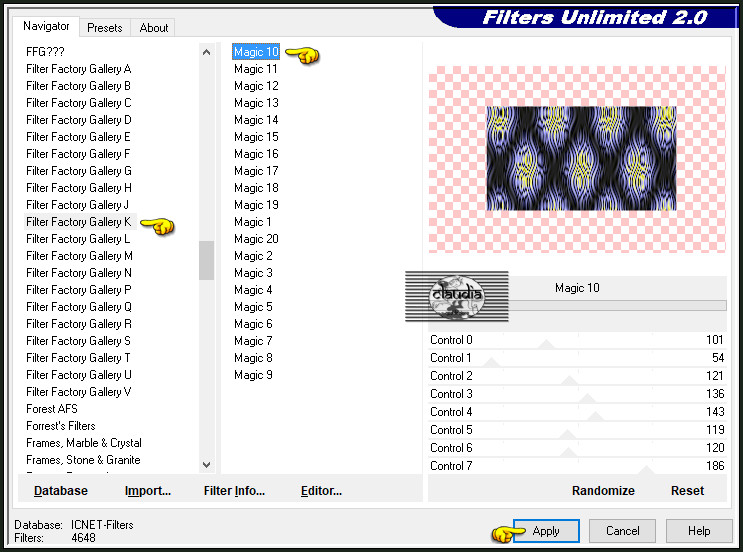This screenshot has height=552, width=743.
Task: Open the Editor... button
Action: coord(321,491)
